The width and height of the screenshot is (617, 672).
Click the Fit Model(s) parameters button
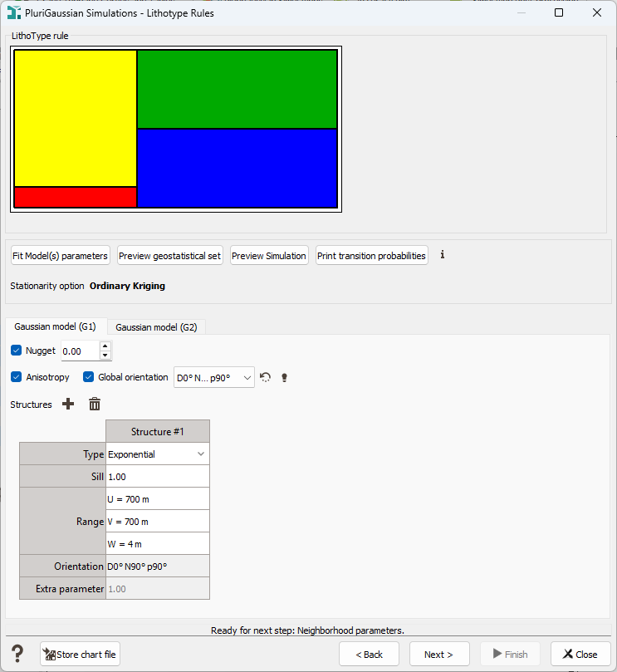(x=60, y=256)
